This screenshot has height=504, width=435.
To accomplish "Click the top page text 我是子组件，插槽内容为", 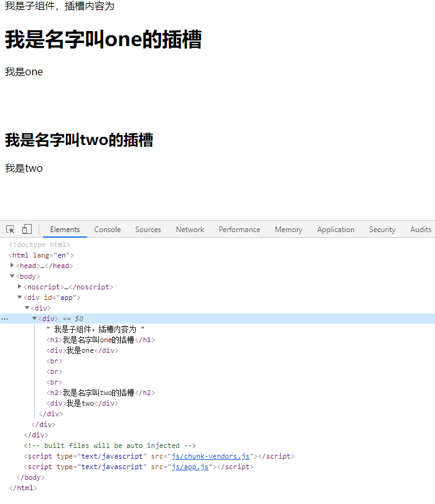I will coord(60,6).
